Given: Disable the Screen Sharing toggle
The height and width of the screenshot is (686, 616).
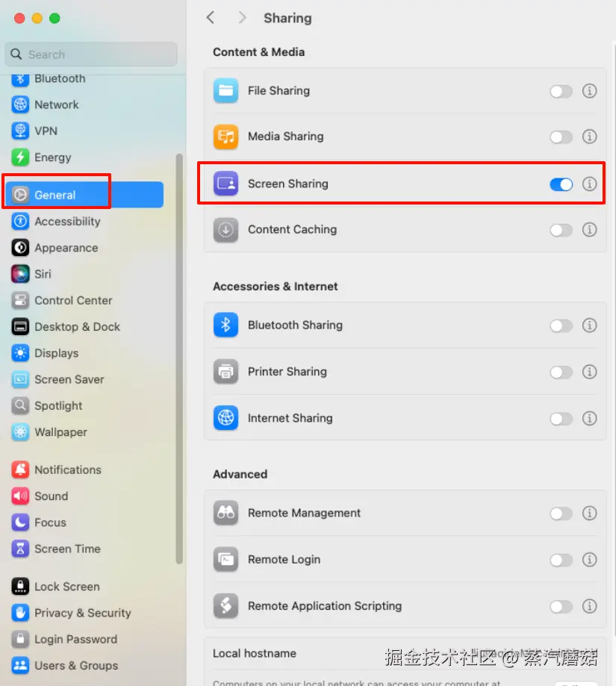Looking at the screenshot, I should pyautogui.click(x=561, y=184).
